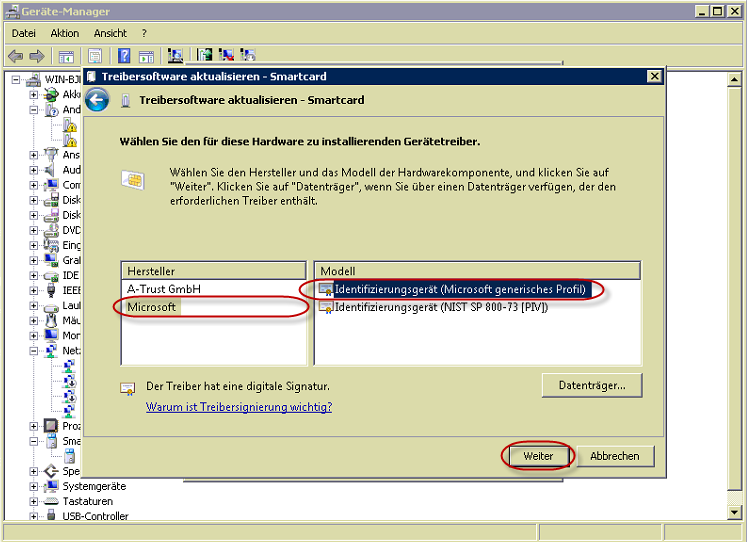The height and width of the screenshot is (542, 747).
Task: Click the uninstall device toolbar icon
Action: pos(226,56)
